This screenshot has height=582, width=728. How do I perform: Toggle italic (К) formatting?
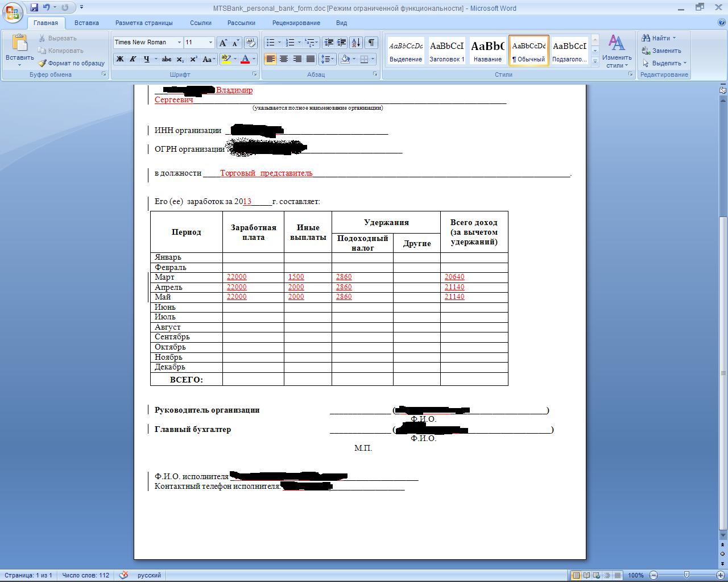click(x=133, y=59)
